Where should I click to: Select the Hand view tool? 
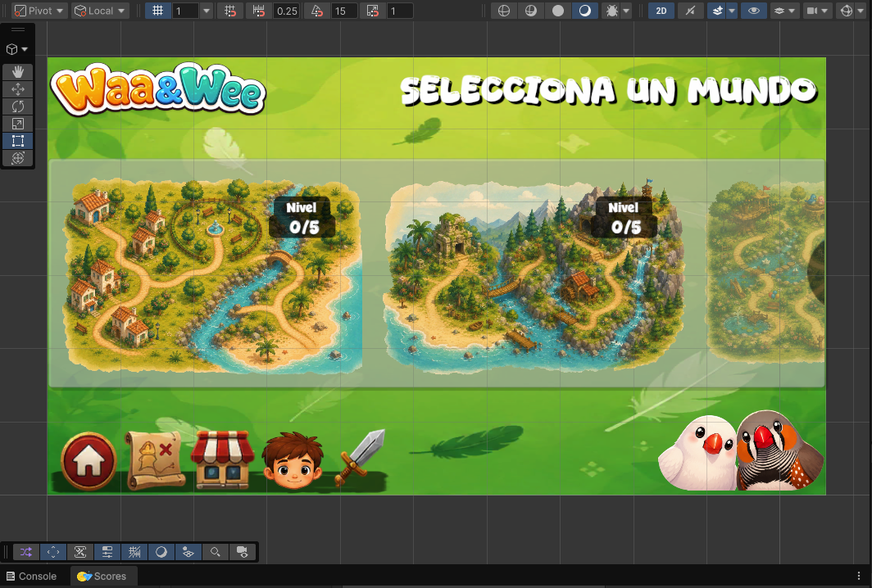[x=18, y=72]
